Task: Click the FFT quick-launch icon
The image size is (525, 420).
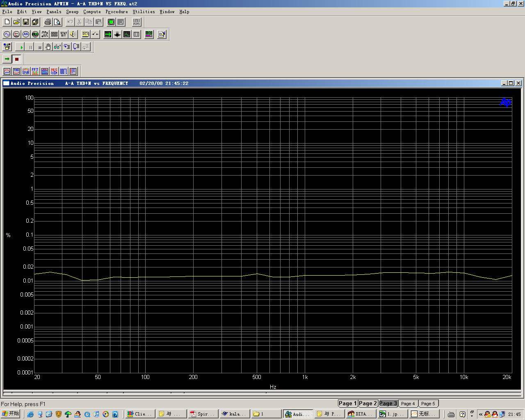Action: [35, 71]
